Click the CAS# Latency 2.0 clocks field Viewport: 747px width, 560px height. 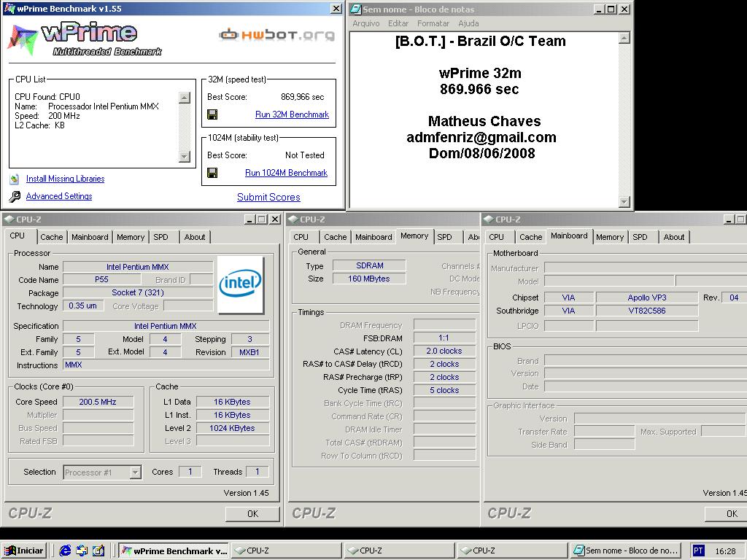click(444, 351)
